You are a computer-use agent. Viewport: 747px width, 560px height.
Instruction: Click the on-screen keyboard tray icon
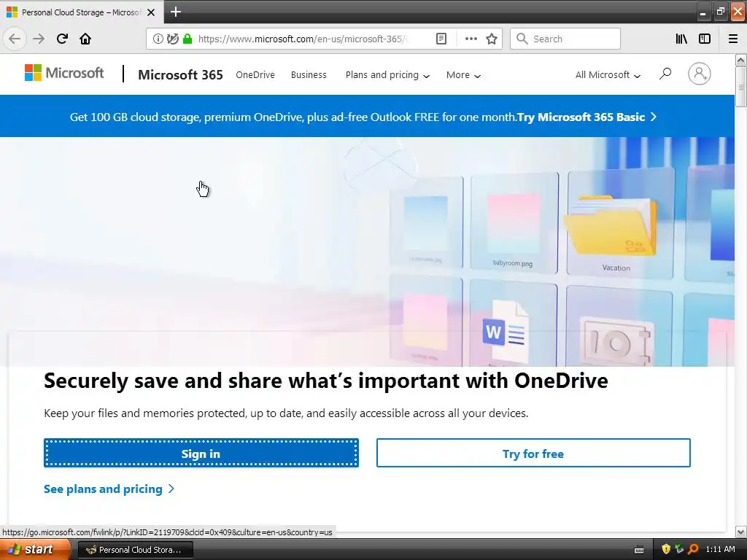pyautogui.click(x=639, y=550)
